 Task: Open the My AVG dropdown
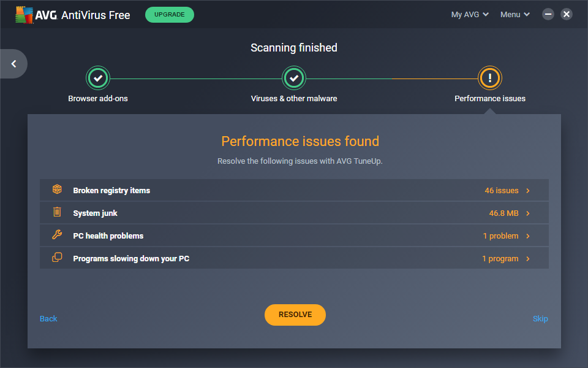point(470,15)
